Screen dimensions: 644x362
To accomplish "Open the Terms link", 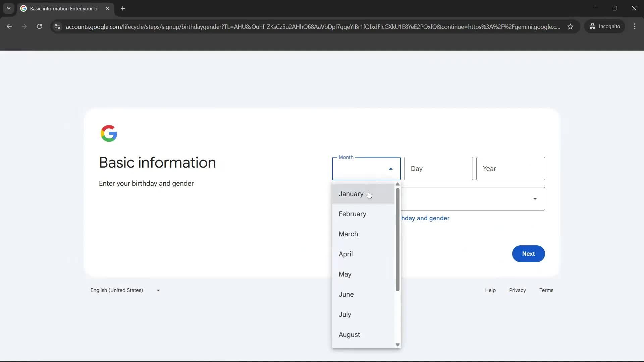I will tap(546, 290).
